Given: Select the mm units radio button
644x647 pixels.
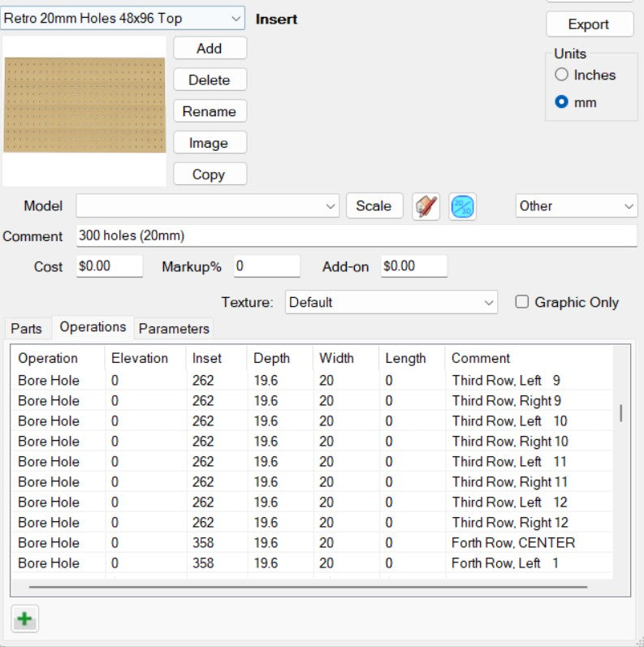Looking at the screenshot, I should point(561,102).
